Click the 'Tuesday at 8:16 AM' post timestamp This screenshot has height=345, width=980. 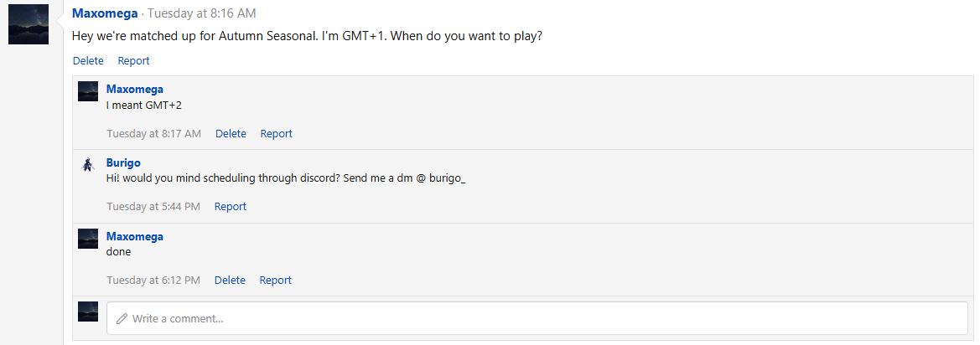(202, 13)
